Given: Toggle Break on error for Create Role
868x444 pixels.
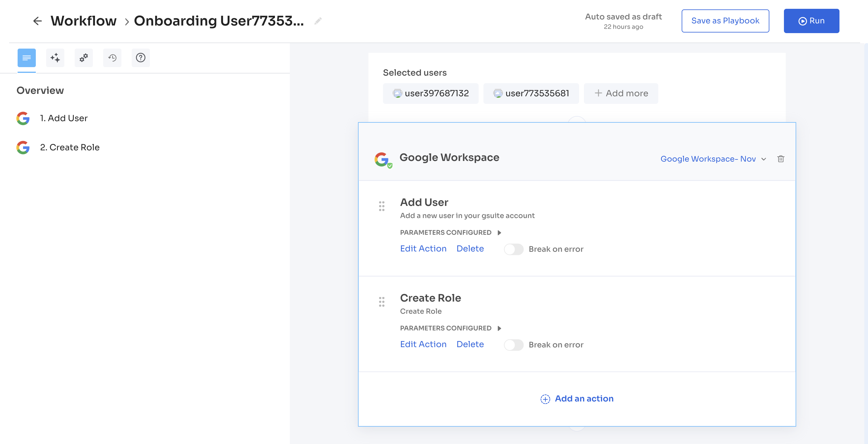Looking at the screenshot, I should (514, 345).
